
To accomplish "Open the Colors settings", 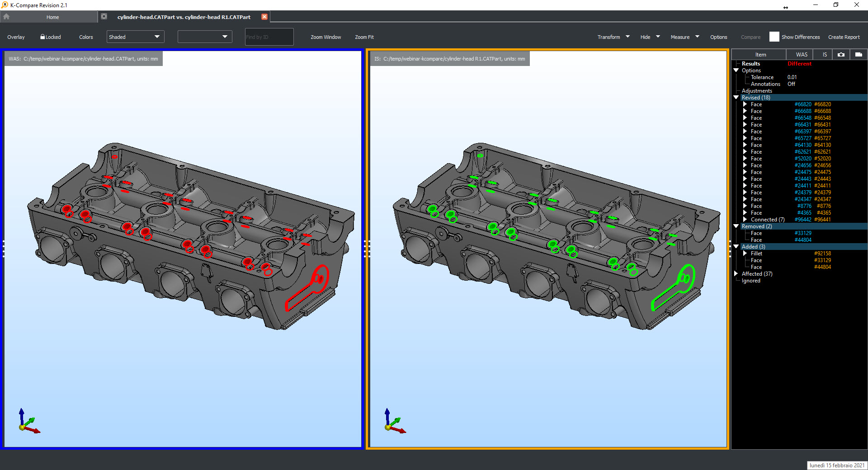I will [x=86, y=37].
